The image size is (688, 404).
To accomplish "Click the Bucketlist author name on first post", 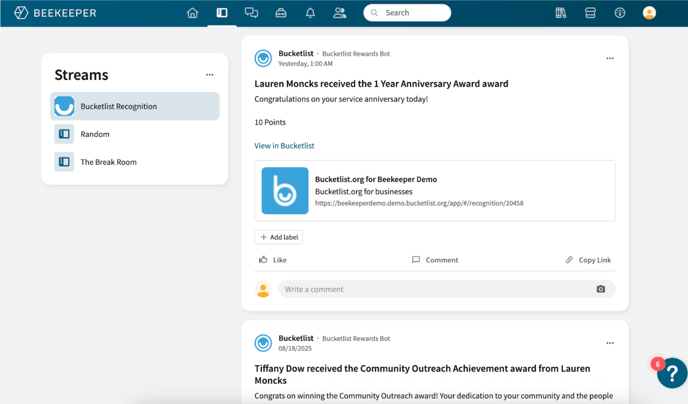I will click(x=296, y=53).
